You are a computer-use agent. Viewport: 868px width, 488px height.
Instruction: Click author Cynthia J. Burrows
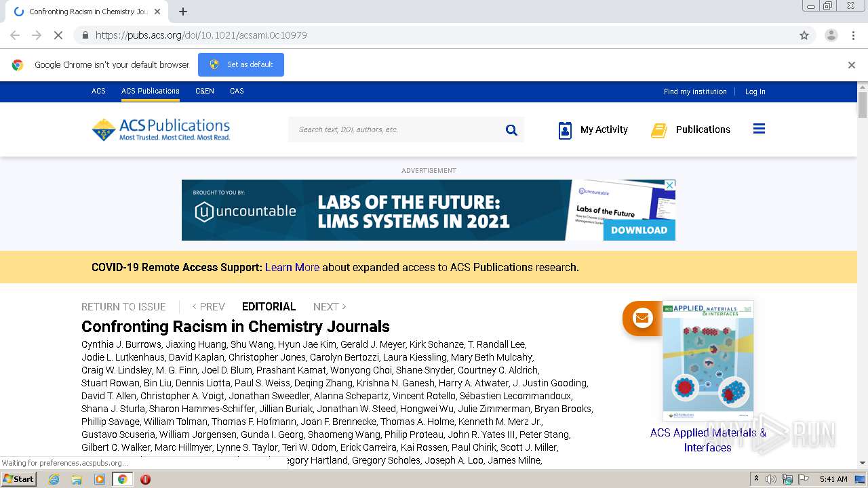coord(121,344)
